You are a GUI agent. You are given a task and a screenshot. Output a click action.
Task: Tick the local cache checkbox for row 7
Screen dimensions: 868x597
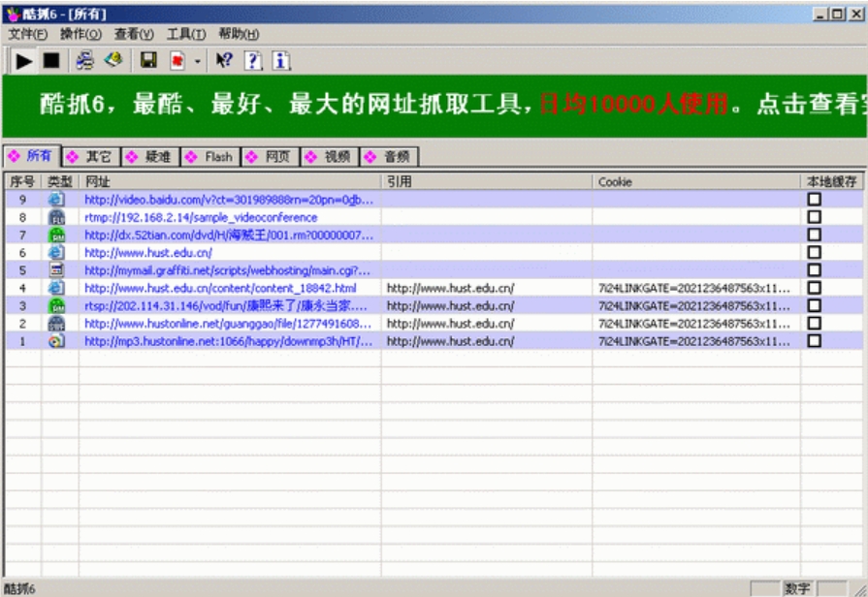(x=814, y=235)
